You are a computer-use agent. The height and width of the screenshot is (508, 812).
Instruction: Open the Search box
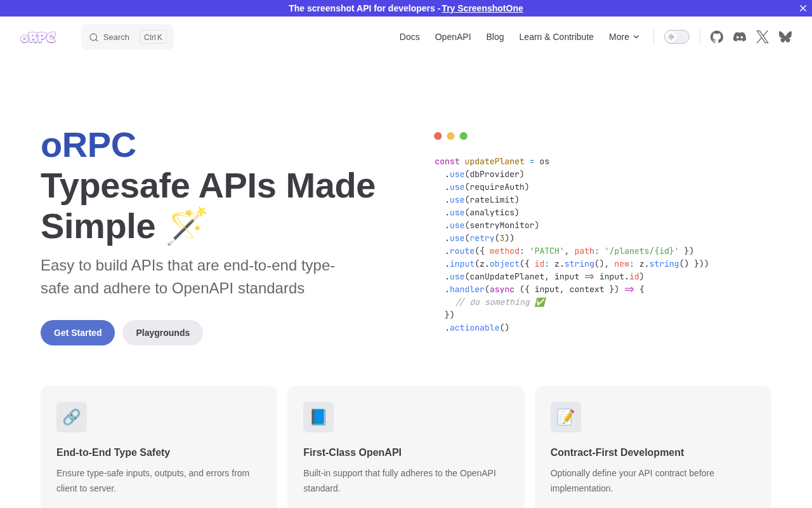[x=128, y=37]
